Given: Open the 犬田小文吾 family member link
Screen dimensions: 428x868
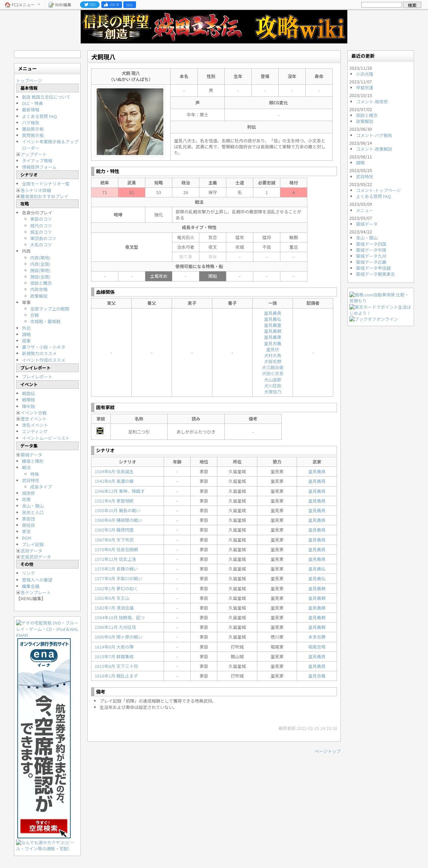Looking at the screenshot, I should pyautogui.click(x=272, y=373).
